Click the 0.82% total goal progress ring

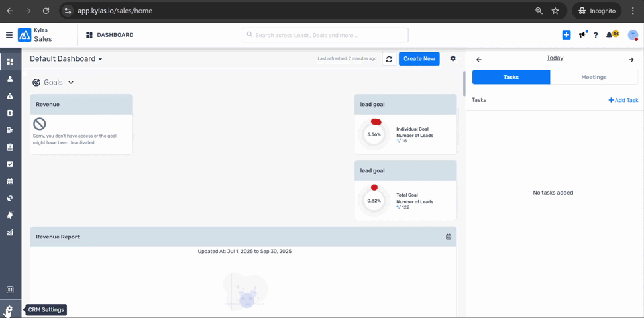374,201
